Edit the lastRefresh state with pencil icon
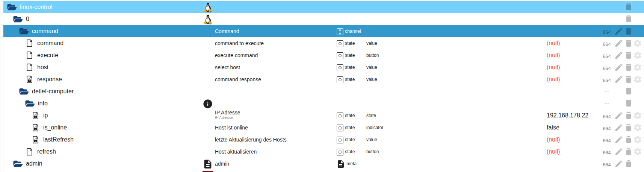The width and height of the screenshot is (644, 172). click(618, 140)
